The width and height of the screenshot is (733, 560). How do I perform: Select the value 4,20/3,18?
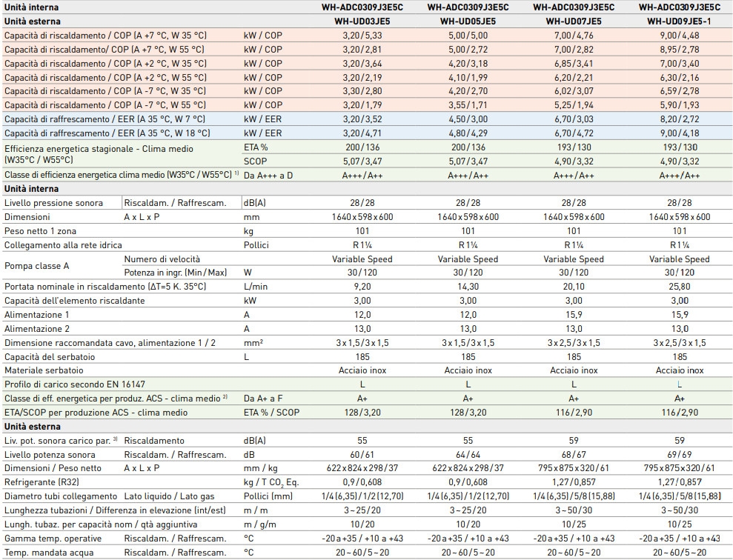tap(468, 64)
